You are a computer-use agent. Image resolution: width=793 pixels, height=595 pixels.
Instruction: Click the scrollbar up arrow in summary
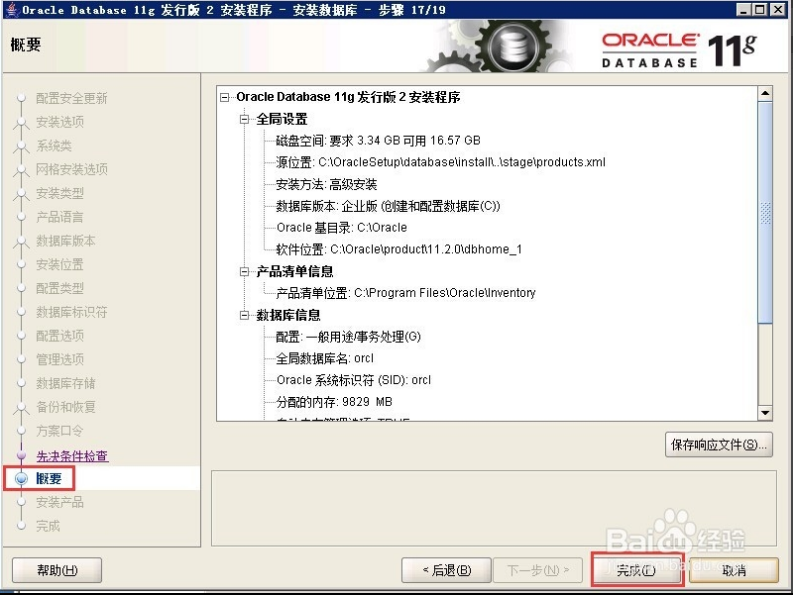point(765,94)
